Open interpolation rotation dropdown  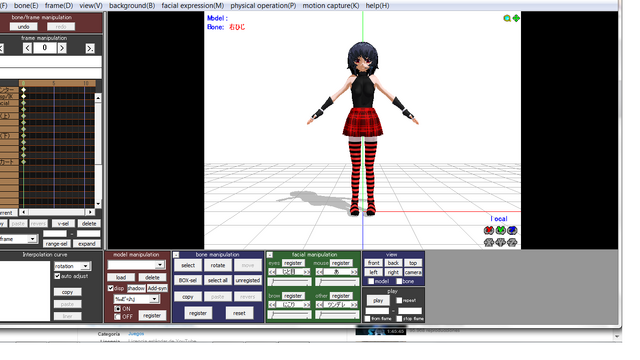click(85, 266)
